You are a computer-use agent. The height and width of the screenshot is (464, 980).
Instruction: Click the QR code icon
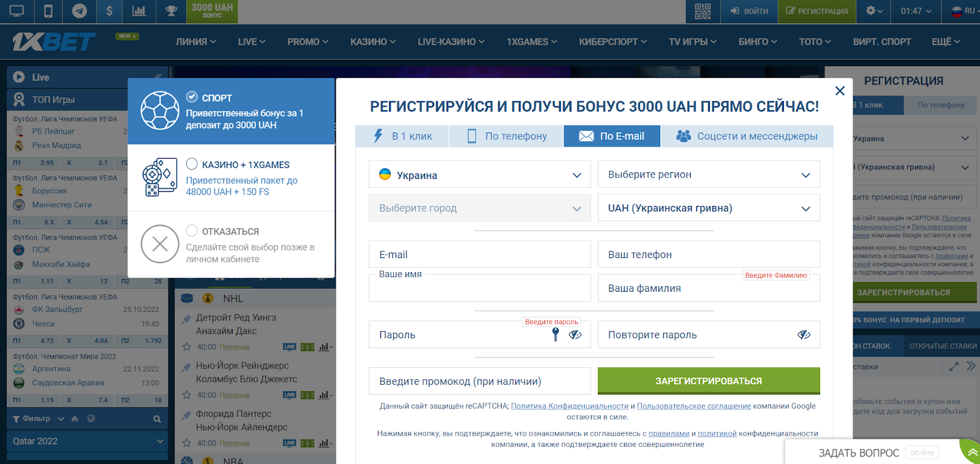[703, 11]
